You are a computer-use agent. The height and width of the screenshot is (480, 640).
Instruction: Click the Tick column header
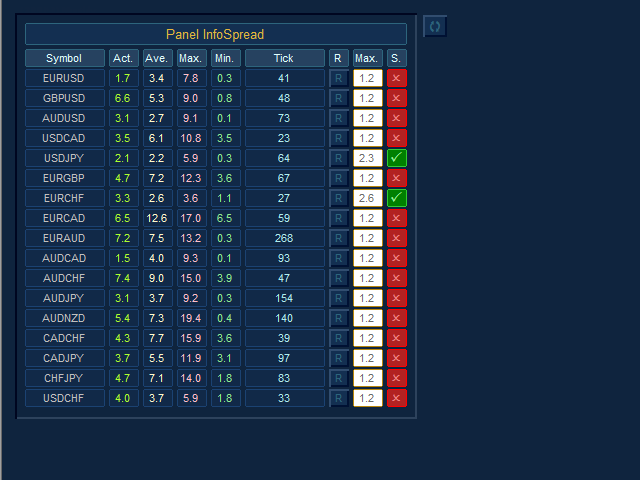click(284, 58)
